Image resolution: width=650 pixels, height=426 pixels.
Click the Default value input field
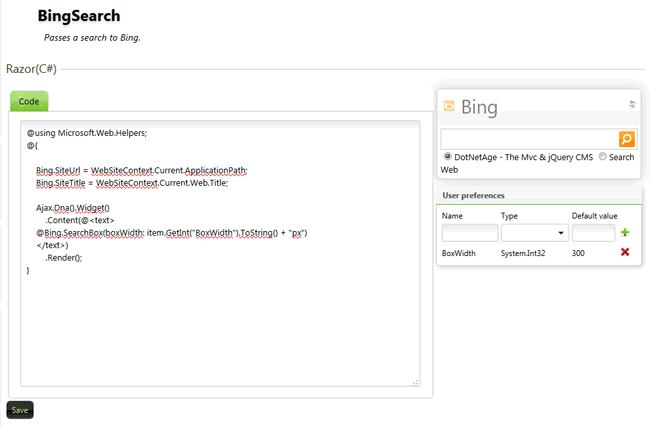point(593,233)
